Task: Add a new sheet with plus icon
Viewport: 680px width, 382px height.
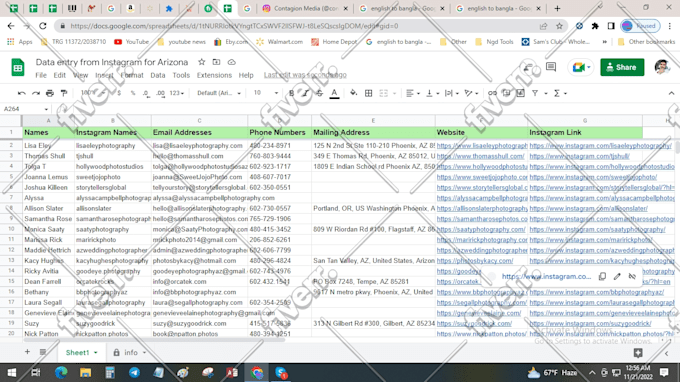Action: coord(27,352)
